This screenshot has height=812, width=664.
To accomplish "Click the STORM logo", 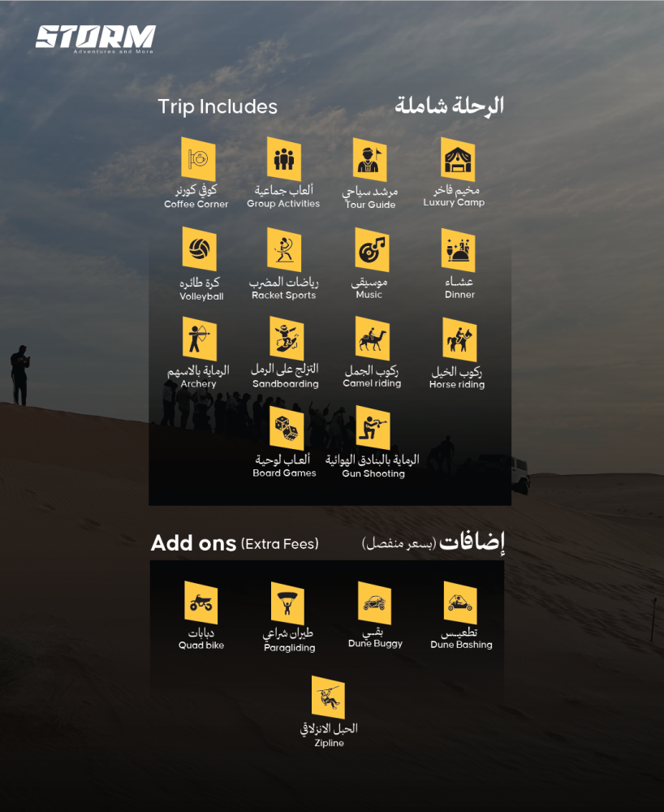I will (95, 37).
